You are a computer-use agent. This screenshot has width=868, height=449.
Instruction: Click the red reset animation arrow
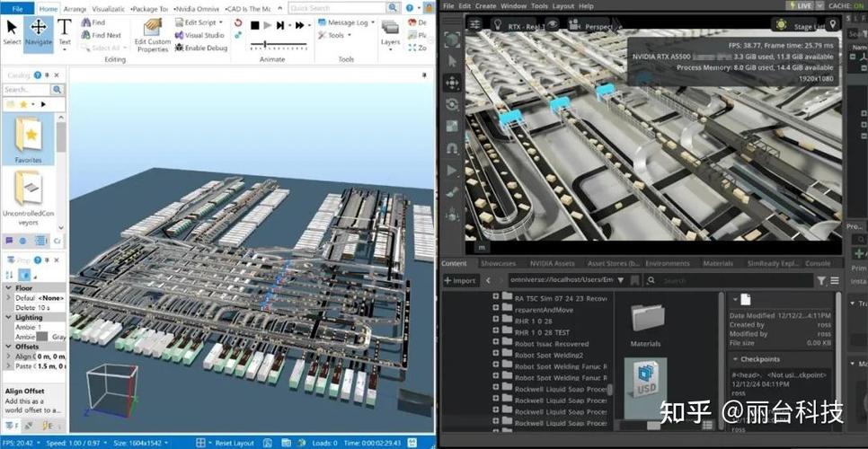tap(238, 23)
